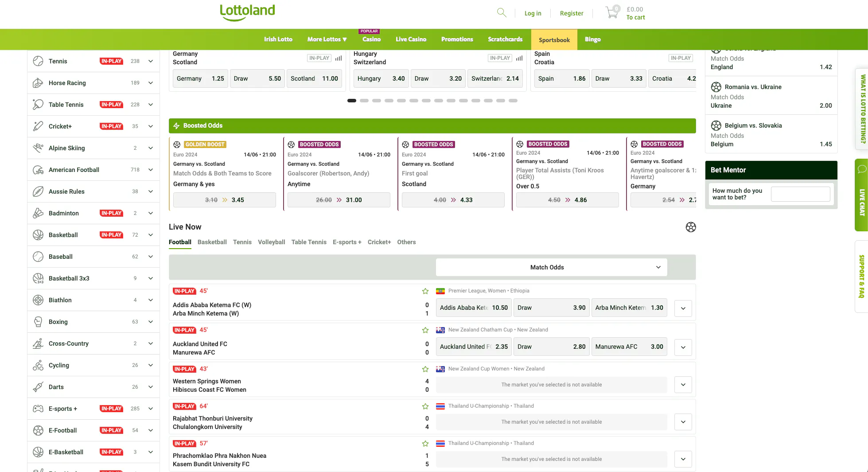Expand the Boxing category chevron
The width and height of the screenshot is (868, 472).
pyautogui.click(x=151, y=322)
